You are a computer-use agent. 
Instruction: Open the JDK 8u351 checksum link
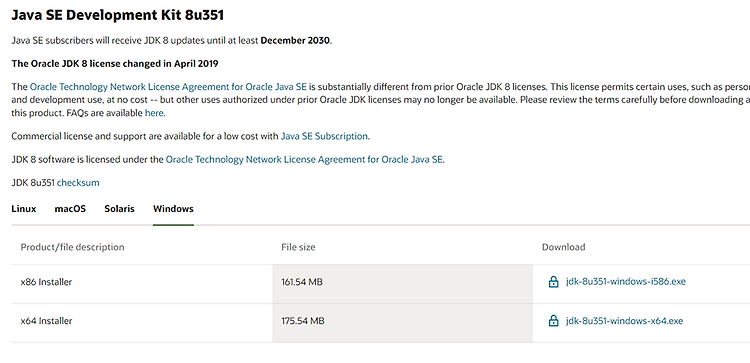click(78, 183)
